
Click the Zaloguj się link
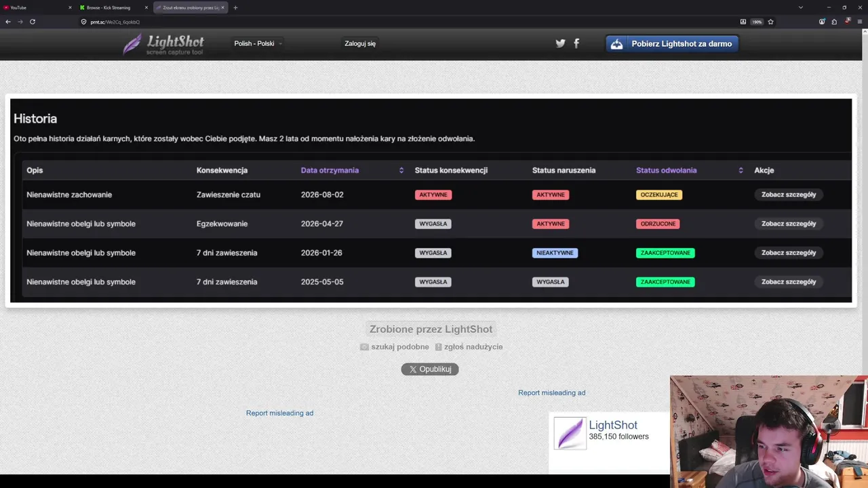click(360, 43)
